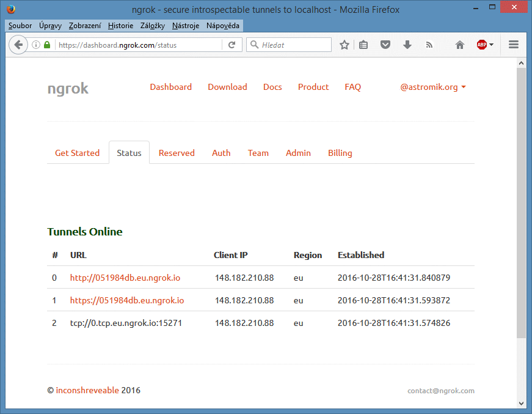
Task: Click the ngrok logo
Action: (x=68, y=88)
